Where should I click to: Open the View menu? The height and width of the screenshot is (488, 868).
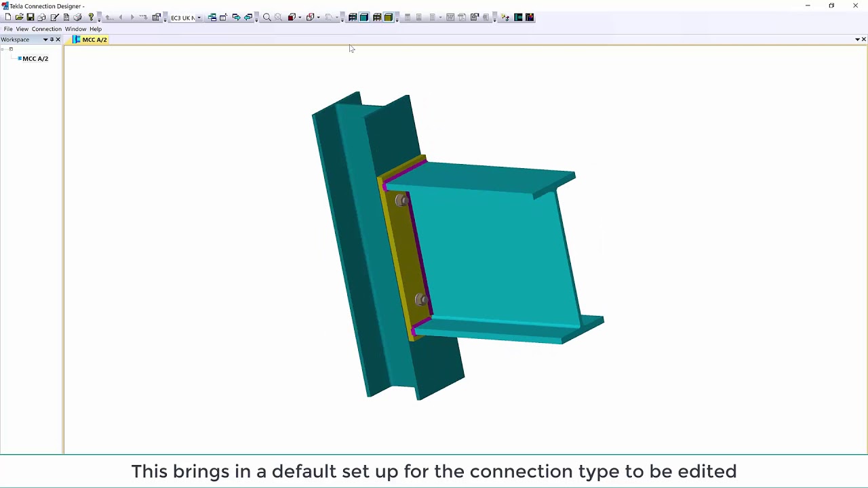point(22,29)
